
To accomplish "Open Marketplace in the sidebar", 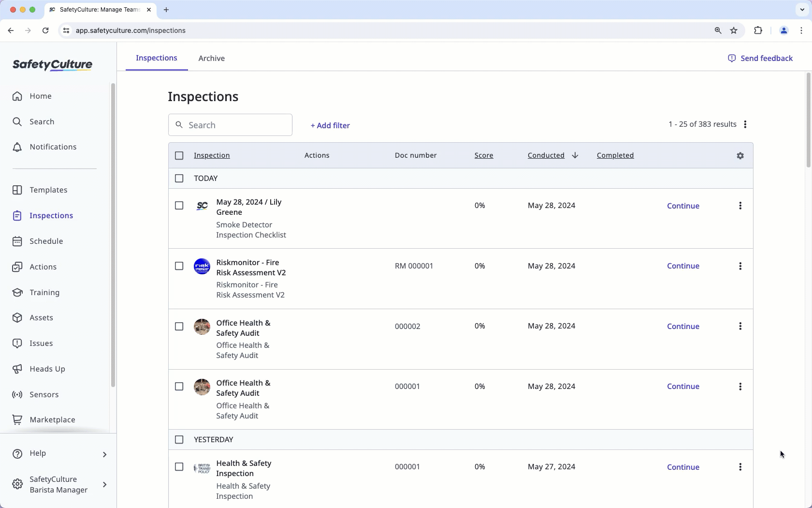I will pyautogui.click(x=43, y=419).
